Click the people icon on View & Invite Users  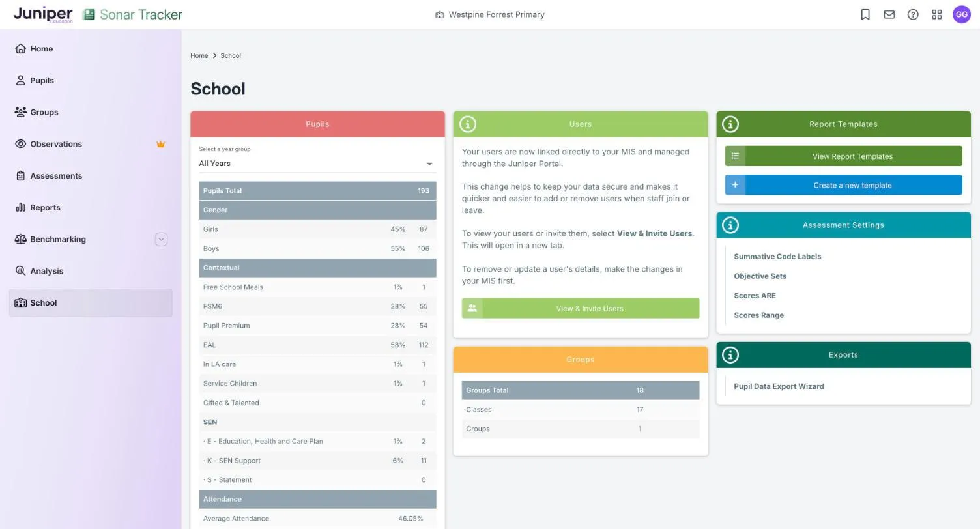click(x=472, y=308)
